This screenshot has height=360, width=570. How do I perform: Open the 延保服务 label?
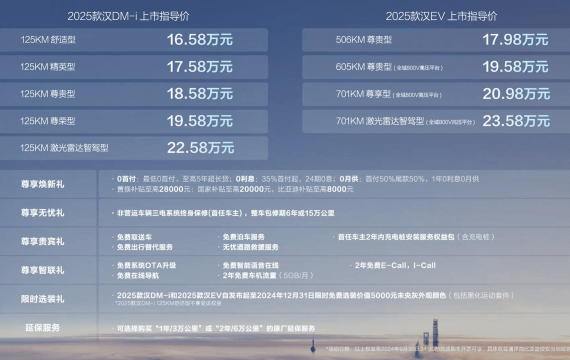point(43,328)
